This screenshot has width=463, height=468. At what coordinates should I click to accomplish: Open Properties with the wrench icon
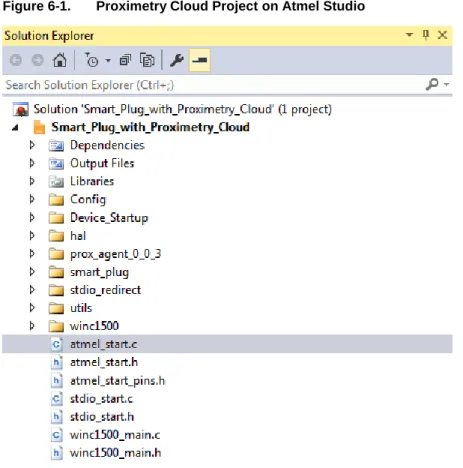pos(177,60)
